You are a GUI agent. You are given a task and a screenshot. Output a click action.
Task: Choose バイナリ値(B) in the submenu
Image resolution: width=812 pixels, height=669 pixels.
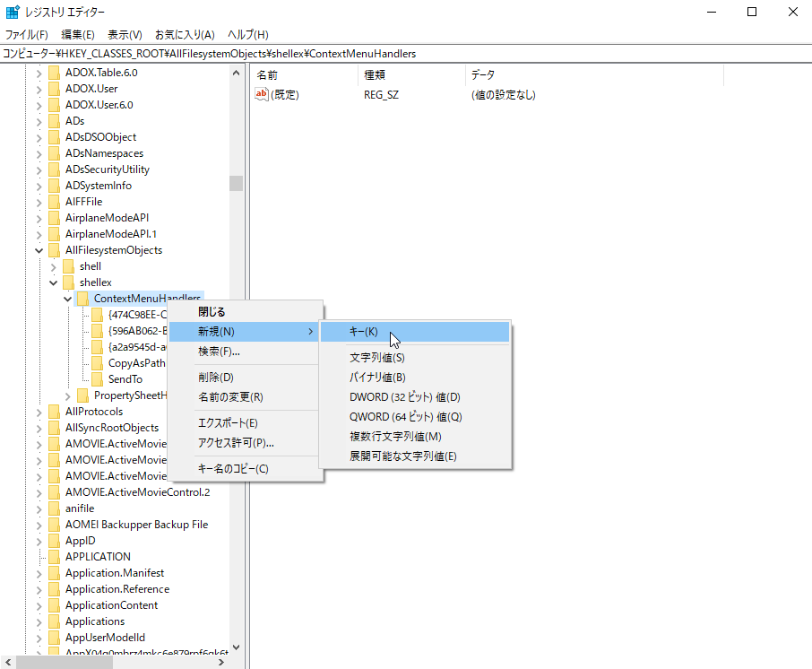[415, 378]
